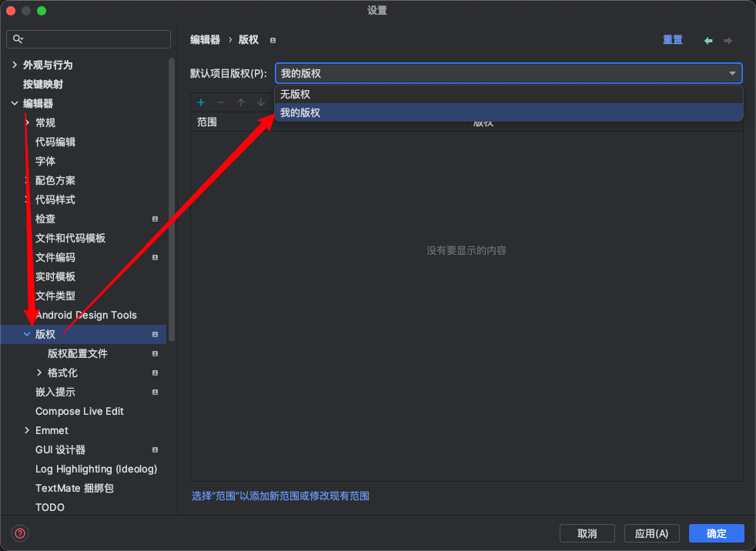Screen dimensions: 756x551
Task: Expand the 格式化 subsection
Action: (x=39, y=373)
